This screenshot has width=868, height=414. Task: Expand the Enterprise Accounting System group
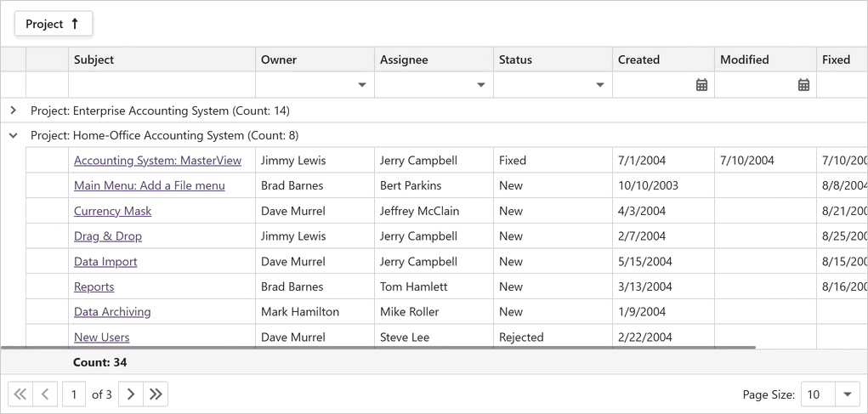[13, 111]
